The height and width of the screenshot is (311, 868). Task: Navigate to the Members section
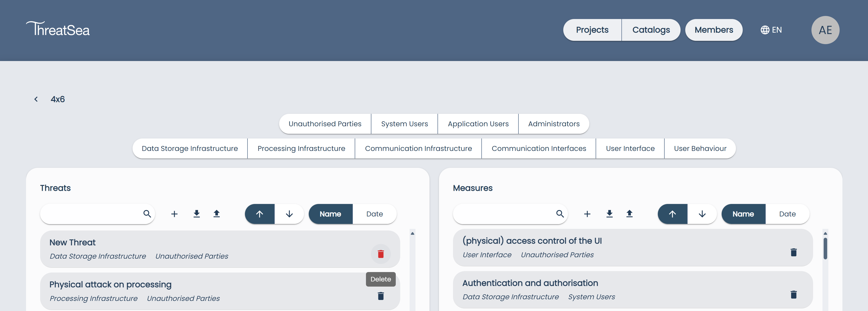[x=714, y=30]
